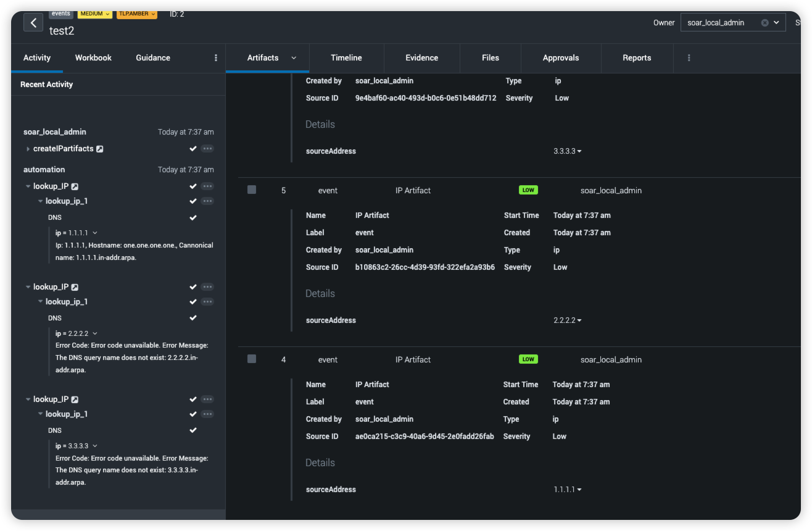Open ellipsis menu for first lookup_IP
Viewport: 812px width, 531px height.
[207, 186]
